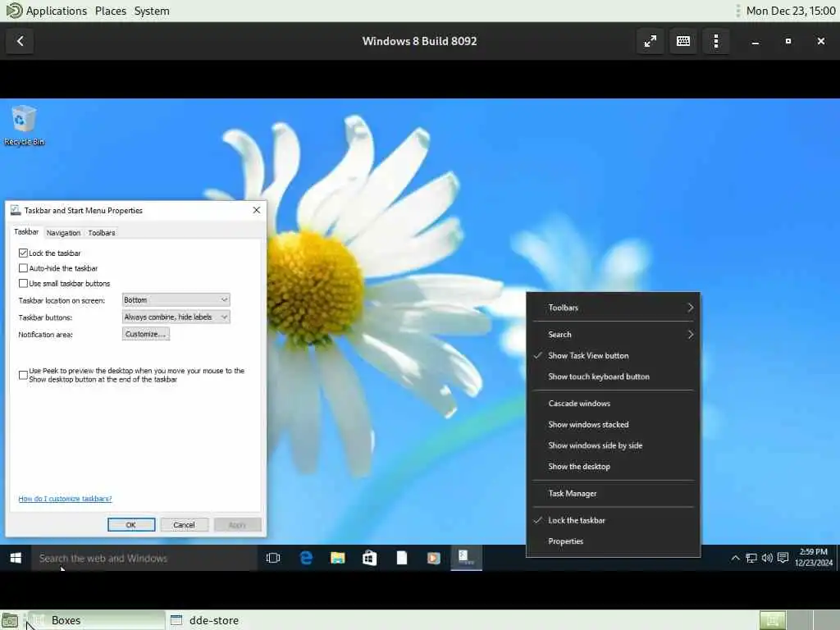Open the network tray icon
This screenshot has width=840, height=630.
point(751,558)
